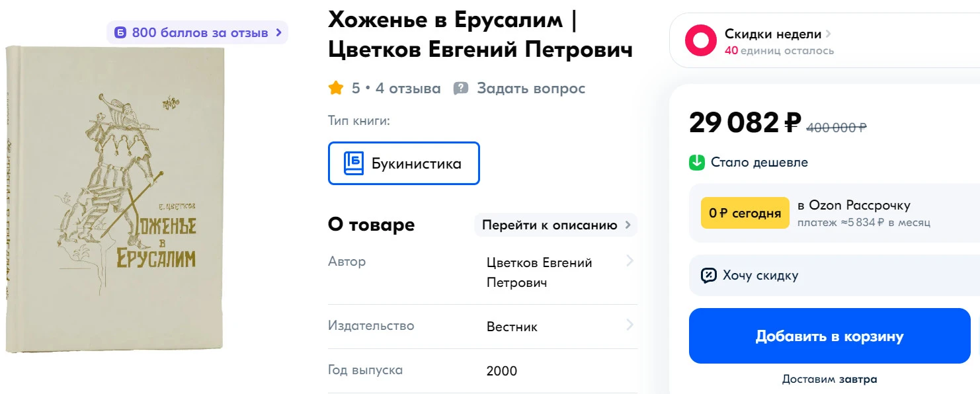This screenshot has height=394, width=980.
Task: Click the purple Б points badge icon
Action: 120,32
